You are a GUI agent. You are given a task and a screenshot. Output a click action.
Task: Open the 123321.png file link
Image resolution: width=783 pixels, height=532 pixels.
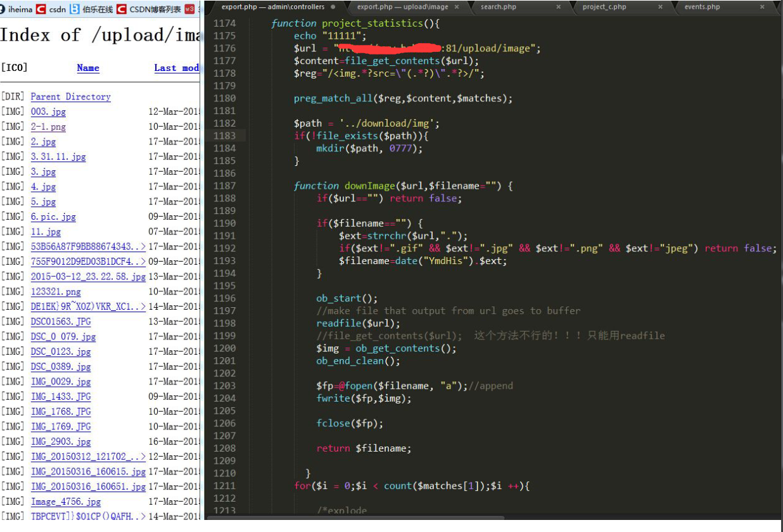(56, 292)
